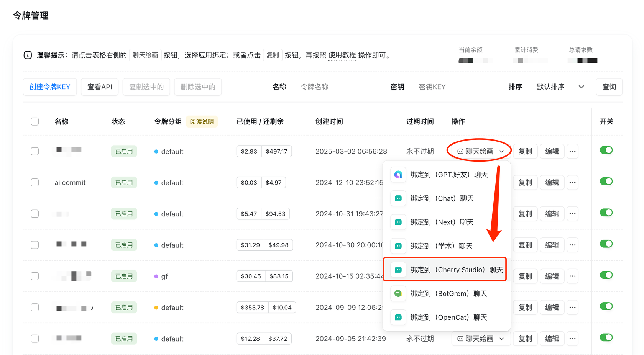Screen dimensions: 644x355
Task: Check the checkbox for $2.83 row
Action: pyautogui.click(x=35, y=151)
